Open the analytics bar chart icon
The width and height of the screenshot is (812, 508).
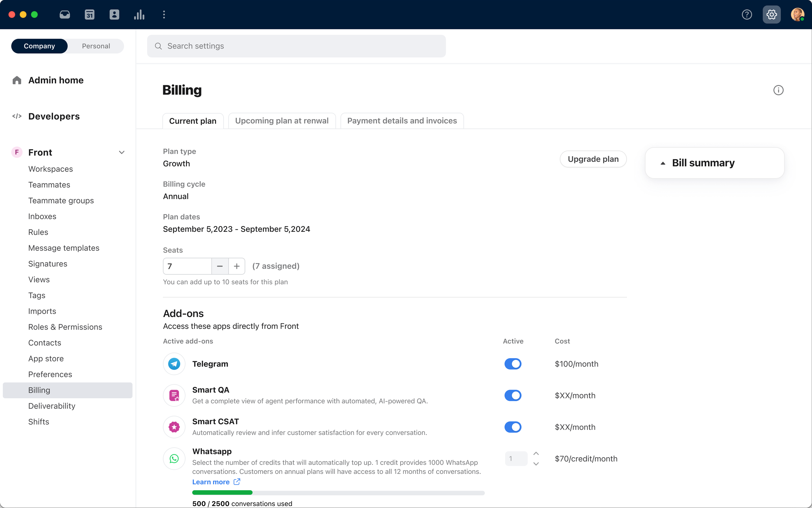pos(139,14)
